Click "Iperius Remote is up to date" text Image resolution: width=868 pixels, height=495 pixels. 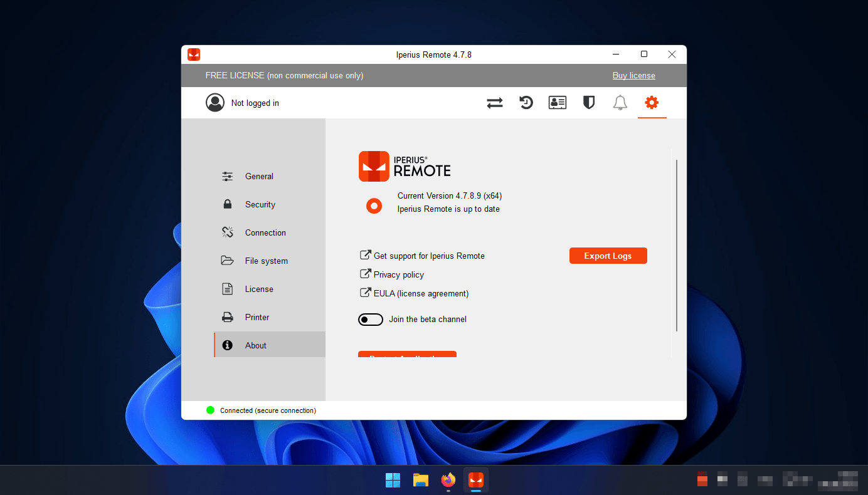[x=448, y=209]
